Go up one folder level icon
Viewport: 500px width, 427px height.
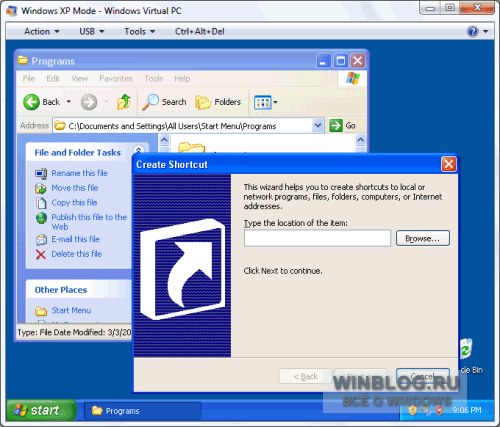[124, 102]
